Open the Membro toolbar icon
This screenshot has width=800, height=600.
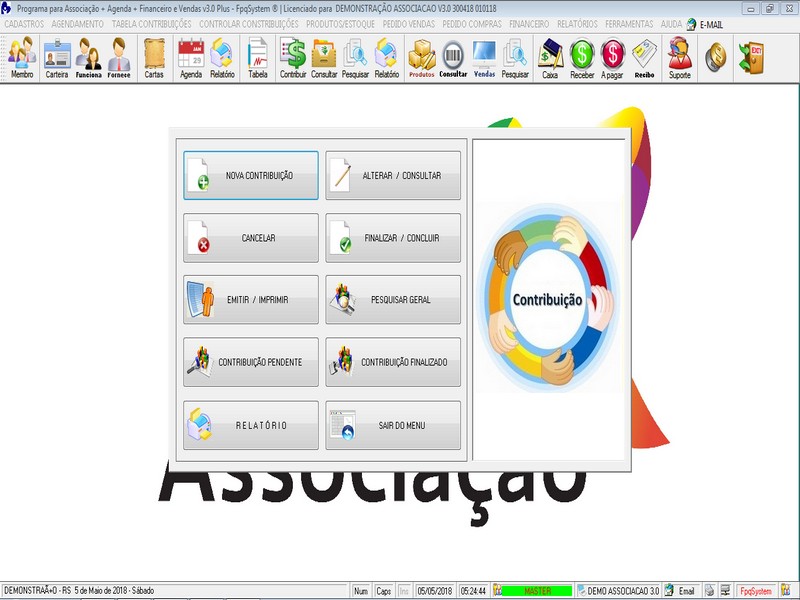pyautogui.click(x=22, y=58)
